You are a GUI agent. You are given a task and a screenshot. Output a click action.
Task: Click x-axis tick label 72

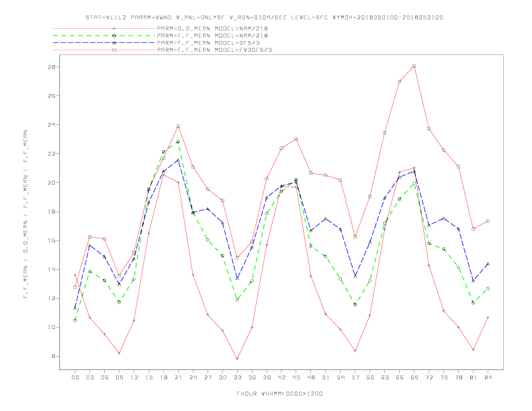[x=429, y=377]
